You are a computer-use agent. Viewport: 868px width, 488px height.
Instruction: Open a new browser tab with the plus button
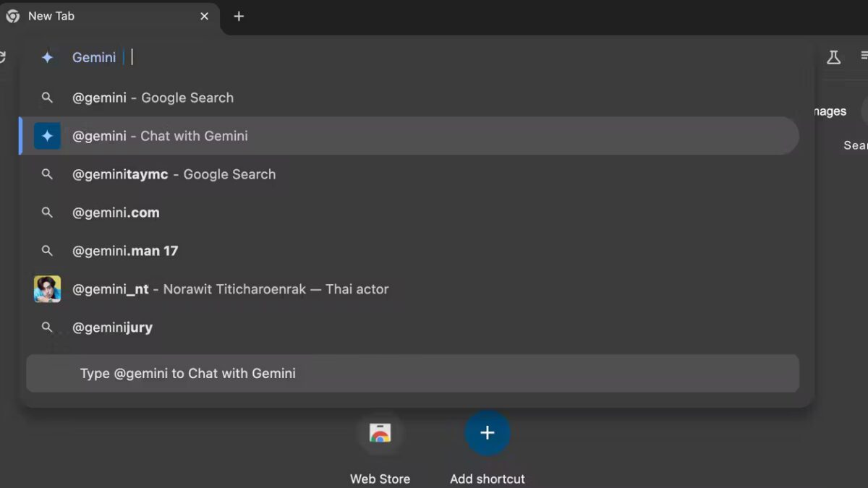point(239,16)
